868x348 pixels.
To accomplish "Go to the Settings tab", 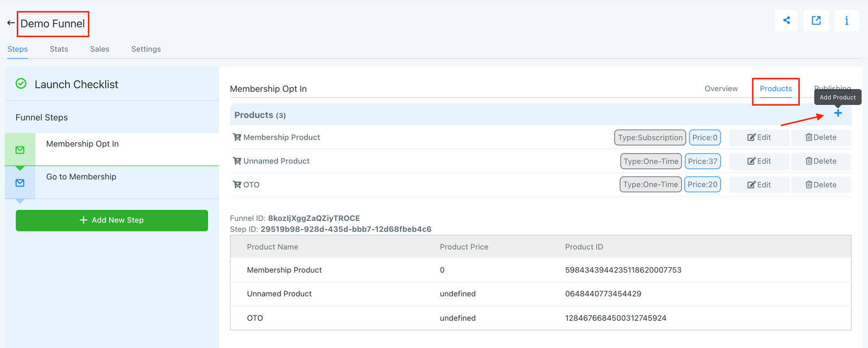I will [146, 49].
